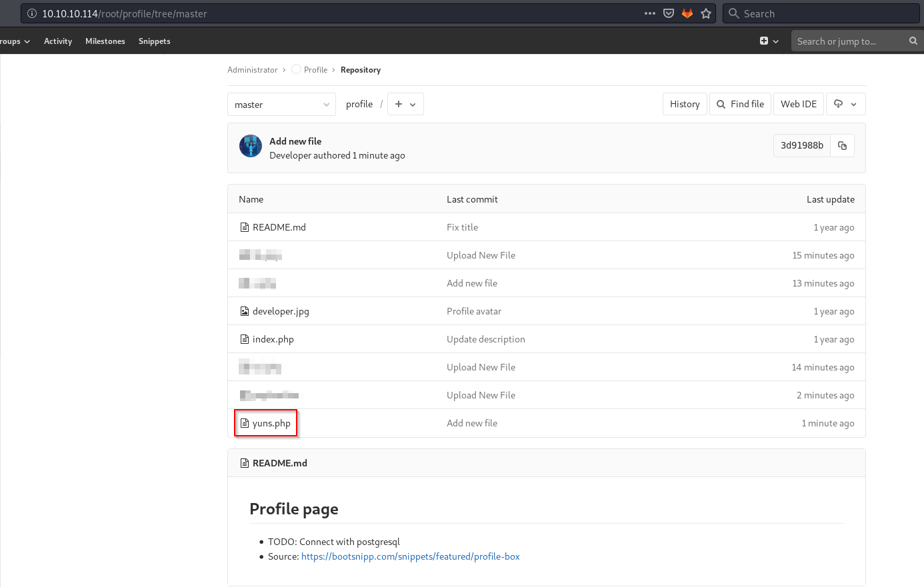Click the Developer avatar in last commit
Viewport: 924px width, 587px height.
[251, 146]
